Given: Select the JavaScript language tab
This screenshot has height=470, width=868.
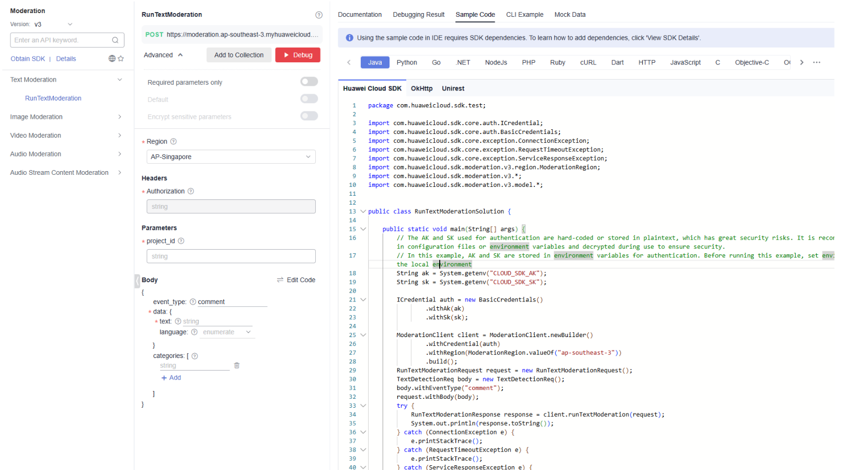Looking at the screenshot, I should (686, 62).
